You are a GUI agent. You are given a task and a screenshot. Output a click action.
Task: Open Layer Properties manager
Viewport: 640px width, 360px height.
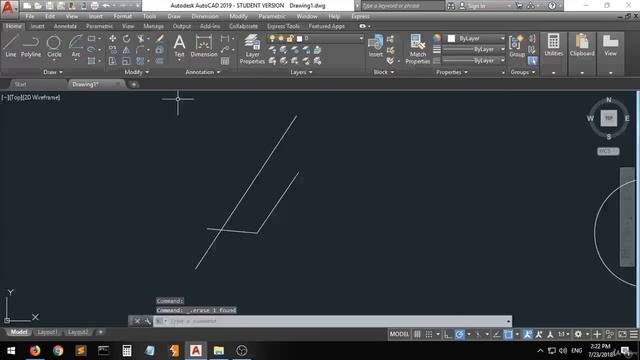pos(252,49)
